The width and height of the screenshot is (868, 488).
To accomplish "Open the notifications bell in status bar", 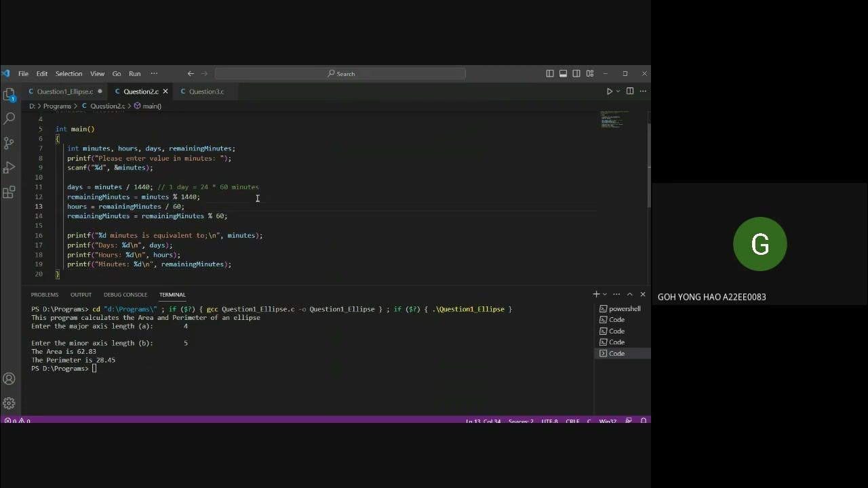I will (x=643, y=421).
